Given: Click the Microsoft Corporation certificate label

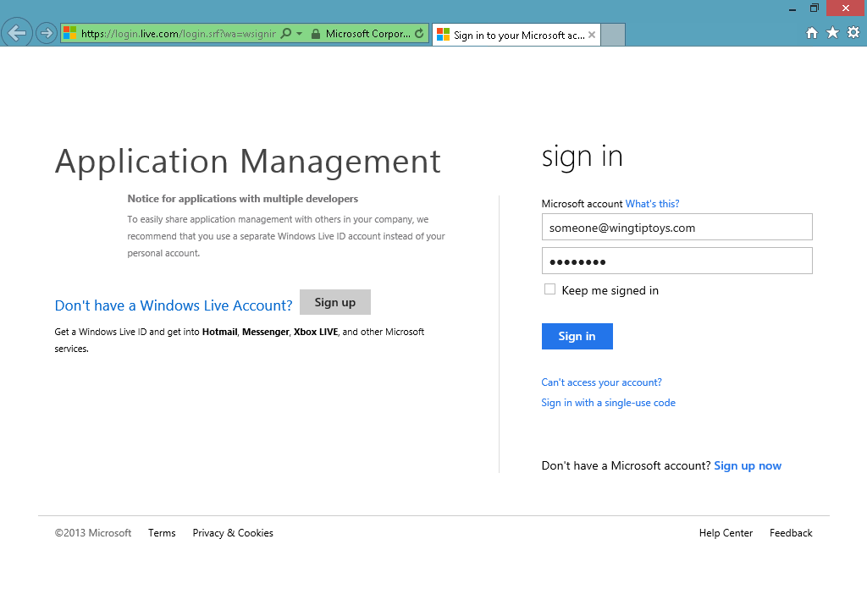Looking at the screenshot, I should [x=367, y=34].
